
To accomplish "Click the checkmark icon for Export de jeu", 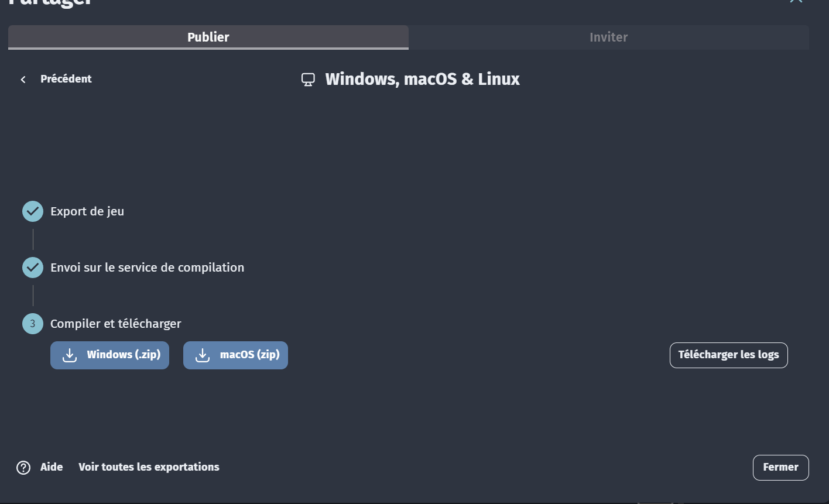I will pos(33,211).
